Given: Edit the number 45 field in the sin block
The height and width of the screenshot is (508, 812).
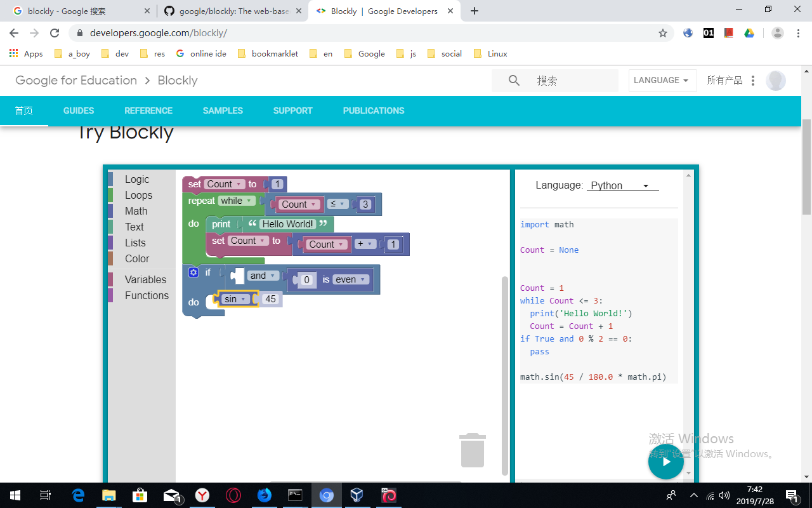Looking at the screenshot, I should click(271, 299).
